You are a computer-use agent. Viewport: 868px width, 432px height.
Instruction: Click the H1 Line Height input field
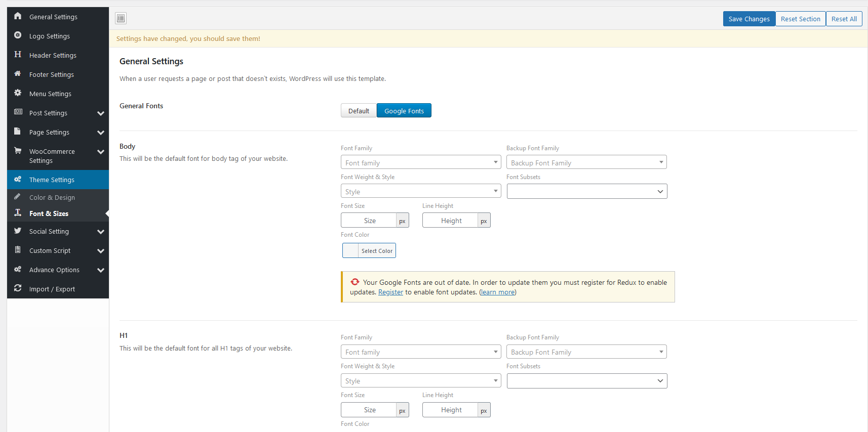coord(451,410)
